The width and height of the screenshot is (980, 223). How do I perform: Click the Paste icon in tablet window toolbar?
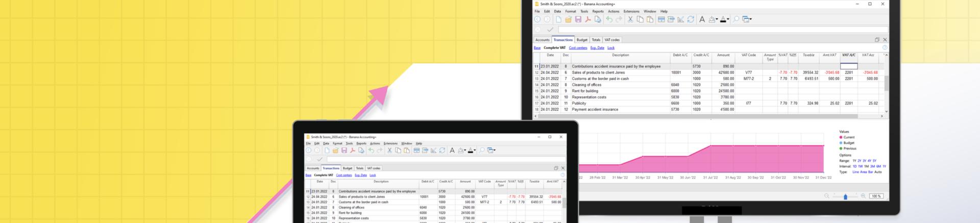coord(407,150)
